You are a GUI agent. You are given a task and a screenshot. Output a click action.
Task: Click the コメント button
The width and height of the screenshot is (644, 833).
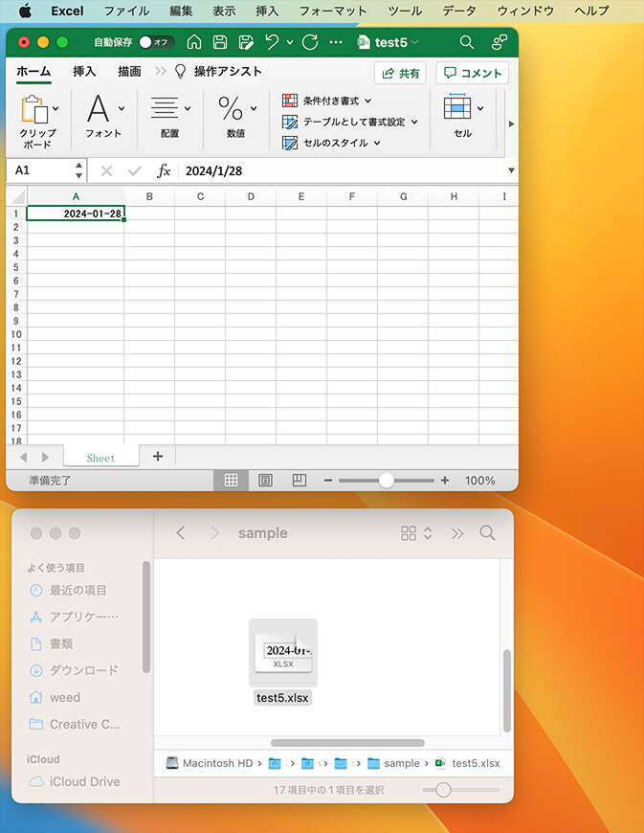point(473,73)
